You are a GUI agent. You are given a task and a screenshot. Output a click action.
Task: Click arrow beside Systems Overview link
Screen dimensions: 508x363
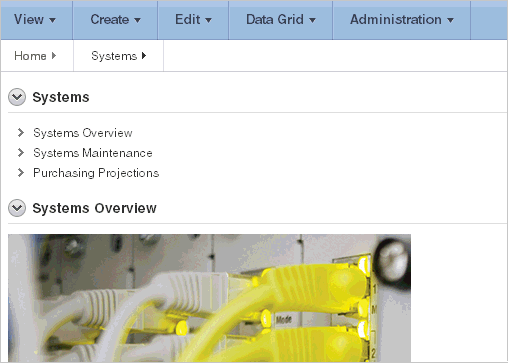pos(21,132)
